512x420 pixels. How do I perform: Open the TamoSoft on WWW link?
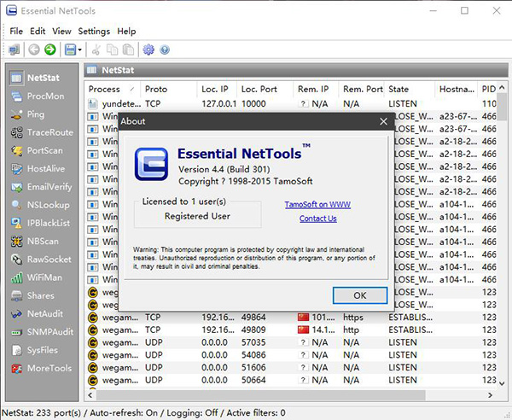317,205
